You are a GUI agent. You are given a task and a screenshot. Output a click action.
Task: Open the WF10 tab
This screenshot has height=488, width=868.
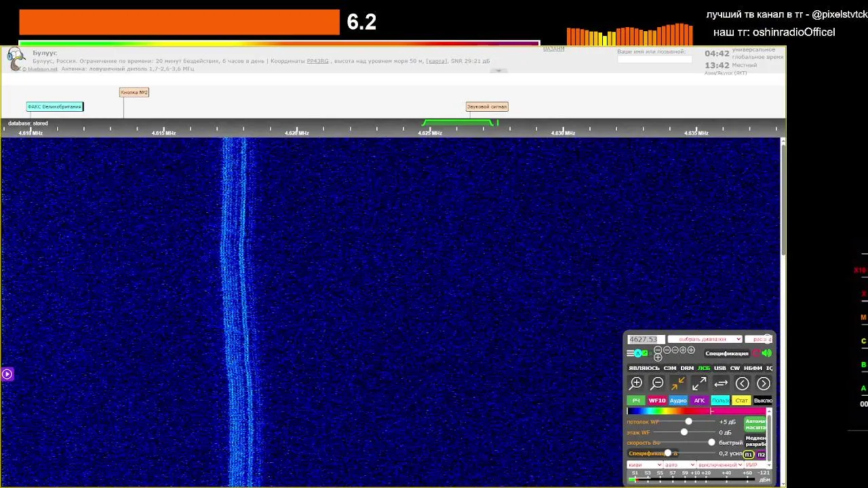(x=657, y=401)
